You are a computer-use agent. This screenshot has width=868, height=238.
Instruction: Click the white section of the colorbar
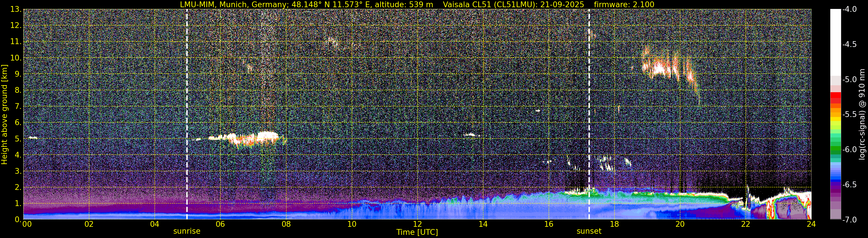(x=836, y=42)
